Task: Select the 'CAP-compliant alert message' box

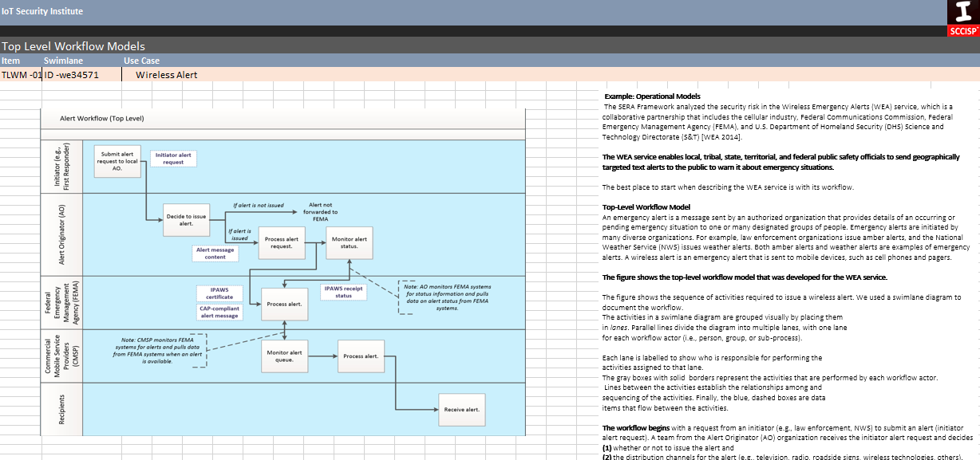Action: point(219,312)
